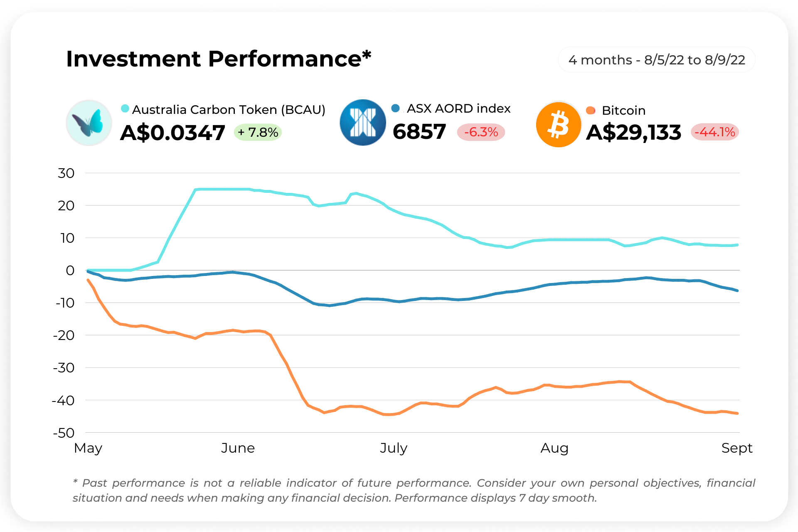Screen dimensions: 798x532
Task: Click the July marker on the x-axis
Action: 394,448
